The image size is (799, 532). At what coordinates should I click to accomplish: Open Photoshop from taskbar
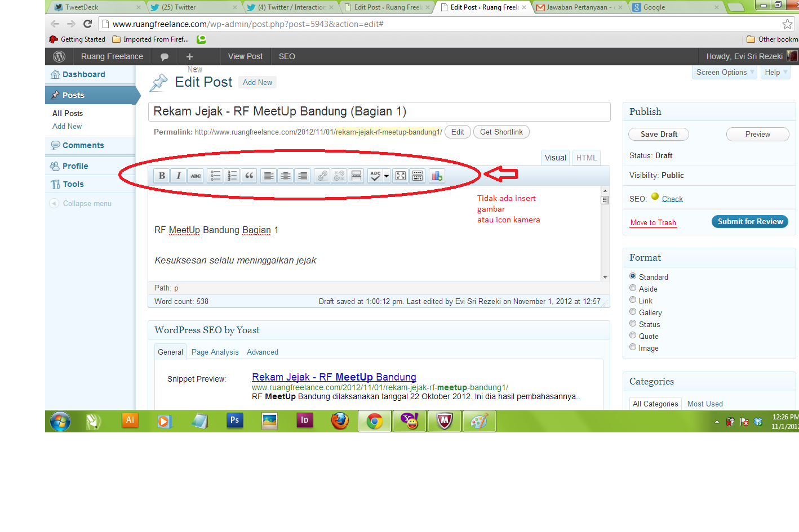[234, 421]
